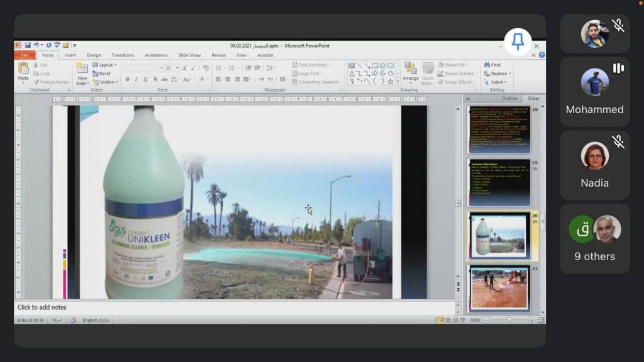Toggle Underline text formatting

145,79
